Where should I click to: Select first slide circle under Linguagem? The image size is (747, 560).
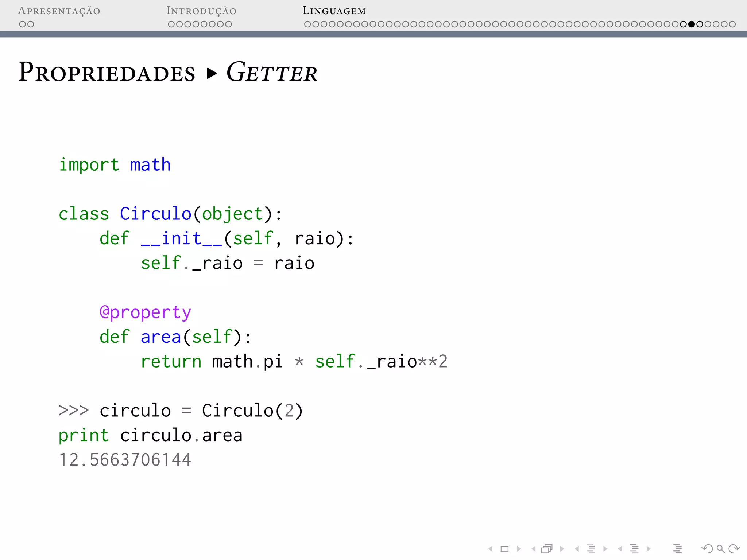point(307,24)
